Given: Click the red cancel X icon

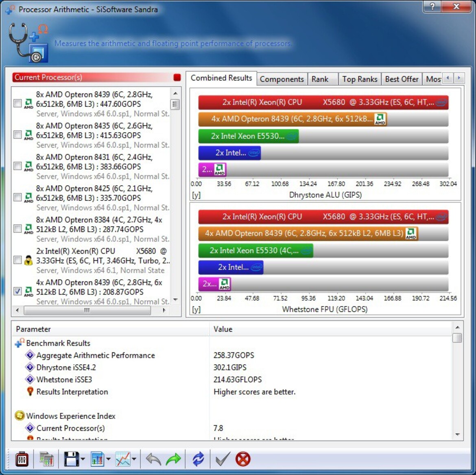Looking at the screenshot, I should coord(243,459).
